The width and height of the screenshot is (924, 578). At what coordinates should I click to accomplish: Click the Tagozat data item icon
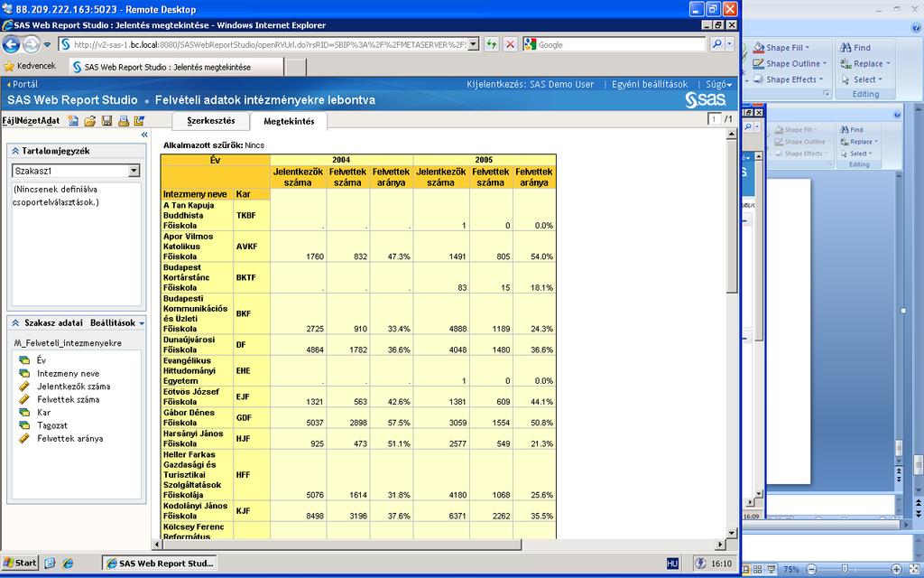click(24, 425)
